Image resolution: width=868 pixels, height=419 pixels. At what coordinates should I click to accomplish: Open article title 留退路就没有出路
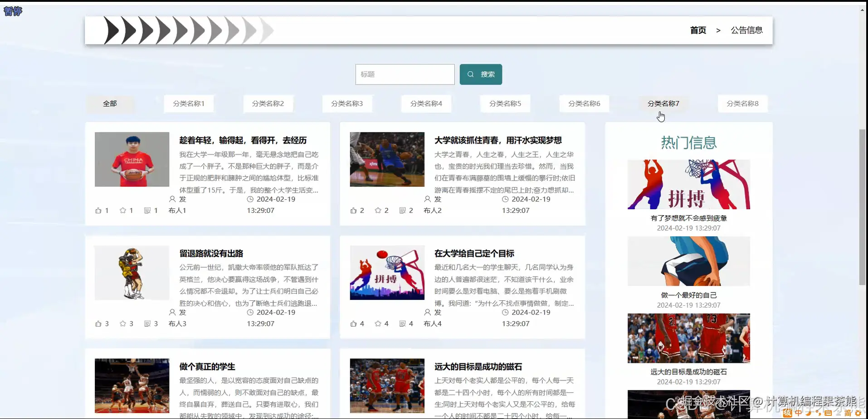click(x=211, y=254)
